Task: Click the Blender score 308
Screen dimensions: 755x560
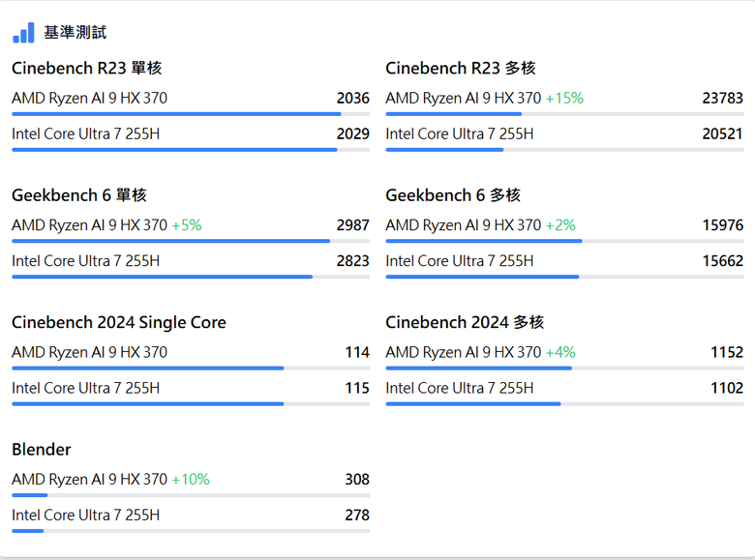Action: coord(357,479)
